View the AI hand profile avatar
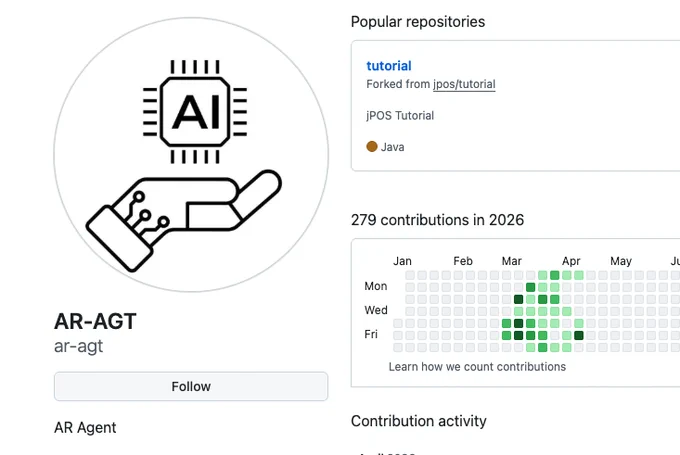 (191, 155)
